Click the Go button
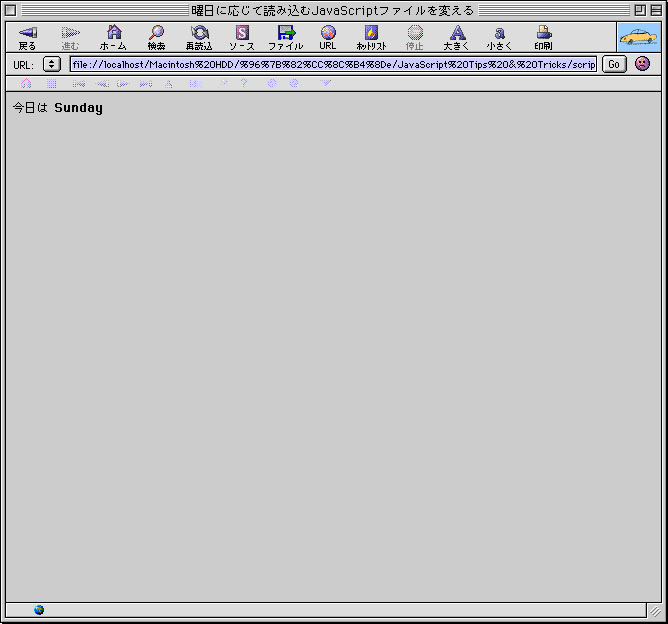The height and width of the screenshot is (624, 668). click(614, 64)
